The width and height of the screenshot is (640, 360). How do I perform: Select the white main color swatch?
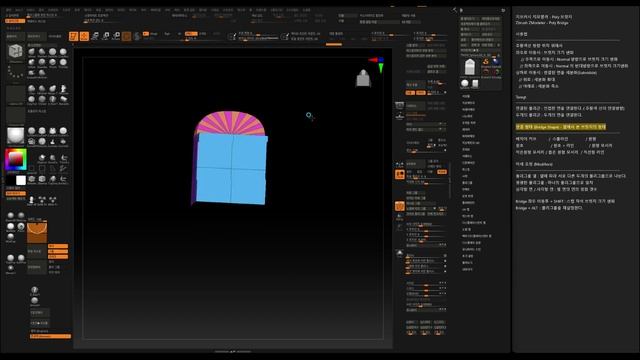(x=21, y=180)
